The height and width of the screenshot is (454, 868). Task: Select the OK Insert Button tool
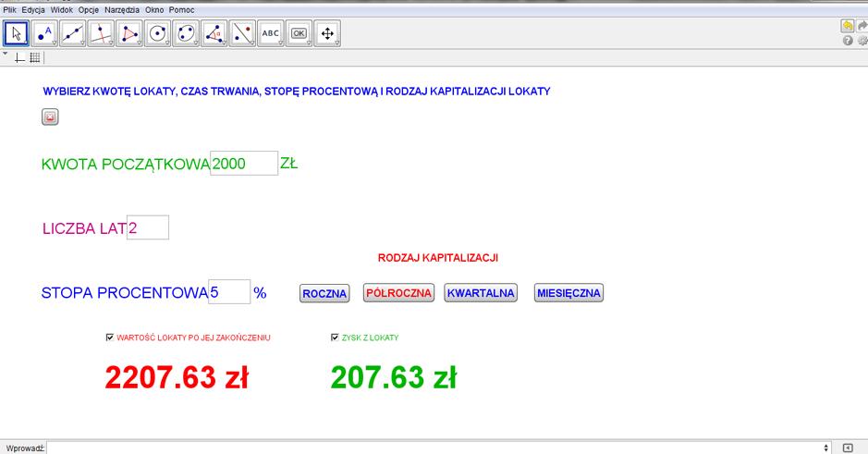pos(299,33)
